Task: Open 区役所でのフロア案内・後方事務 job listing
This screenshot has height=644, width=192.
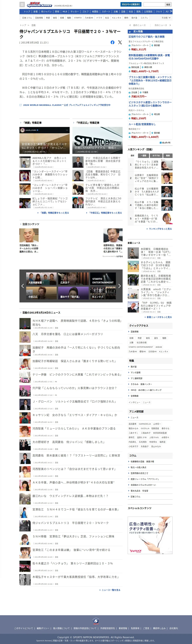Action: 147,37
